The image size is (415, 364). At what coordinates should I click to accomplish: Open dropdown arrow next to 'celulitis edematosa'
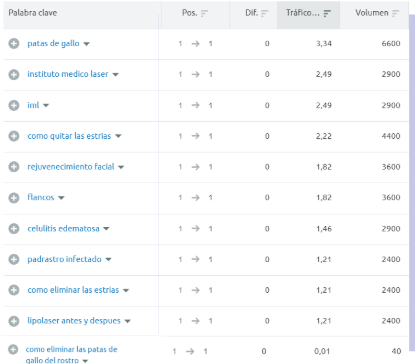(x=106, y=229)
